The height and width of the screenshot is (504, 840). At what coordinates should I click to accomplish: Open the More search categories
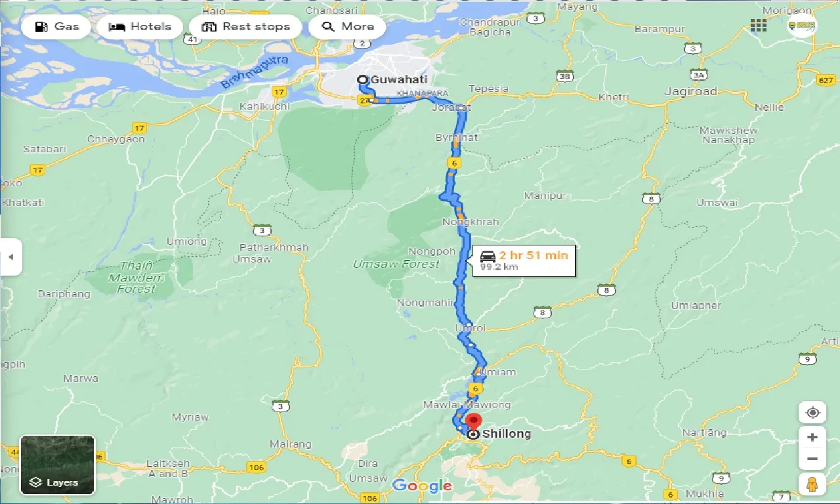click(x=349, y=27)
